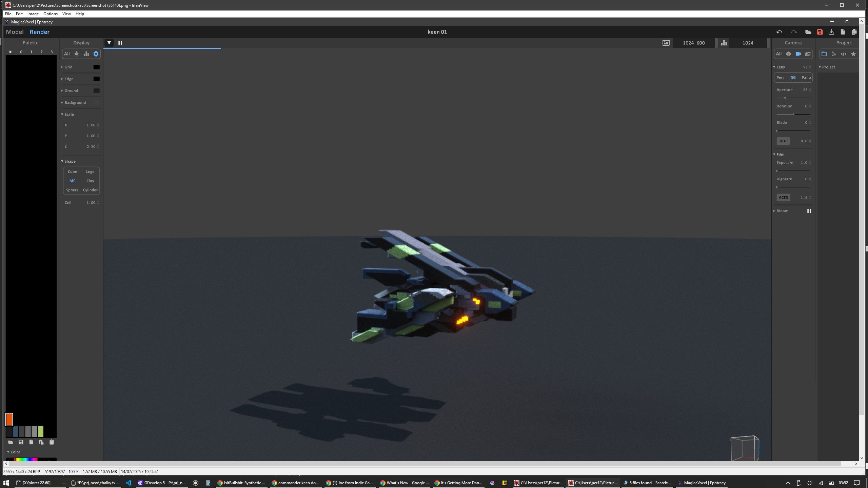This screenshot has width=868, height=488.
Task: Open GDevelop 5 from the taskbar
Action: [162, 483]
